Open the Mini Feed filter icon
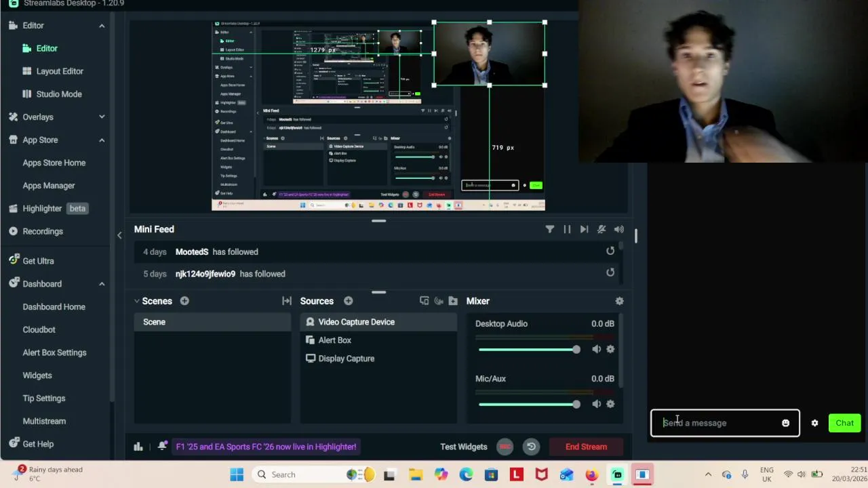 tap(550, 230)
